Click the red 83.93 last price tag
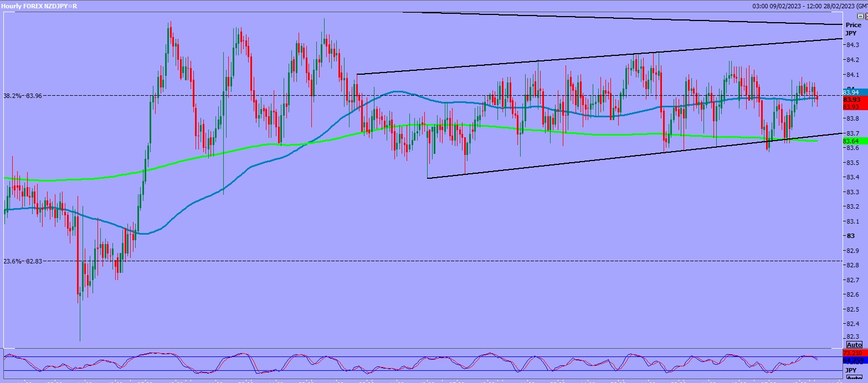This screenshot has height=383, width=868. 850,99
